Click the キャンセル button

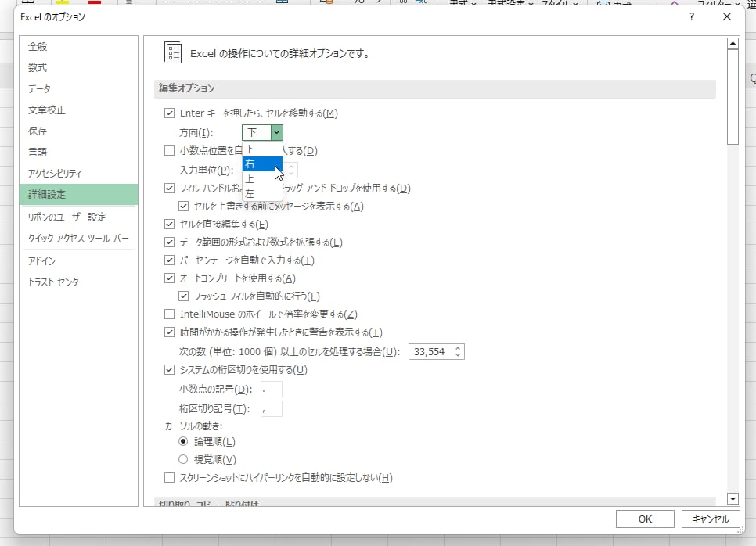pos(710,519)
